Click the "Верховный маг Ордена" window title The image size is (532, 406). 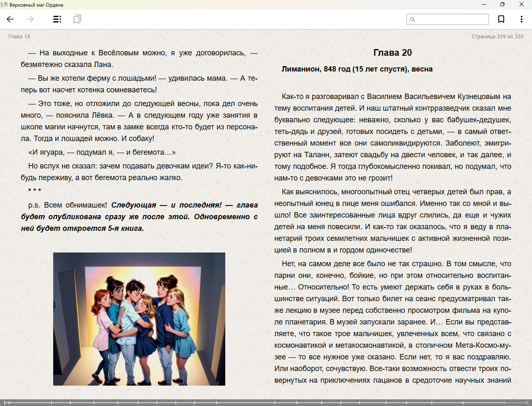[x=37, y=5]
